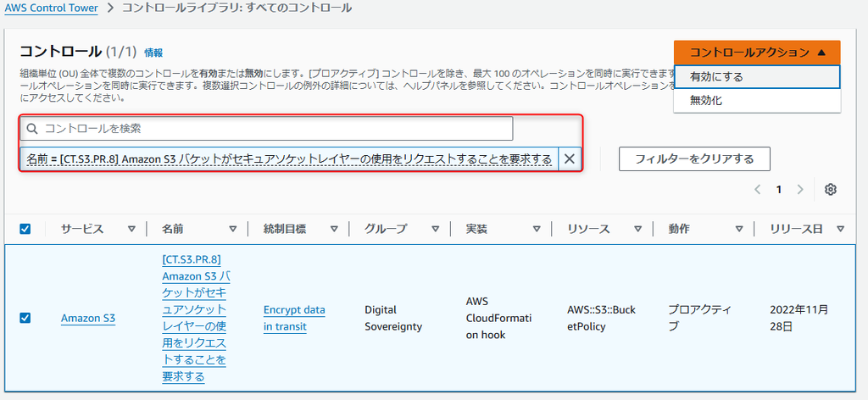
Task: Click the プロアクティブ behavior cell
Action: click(700, 318)
